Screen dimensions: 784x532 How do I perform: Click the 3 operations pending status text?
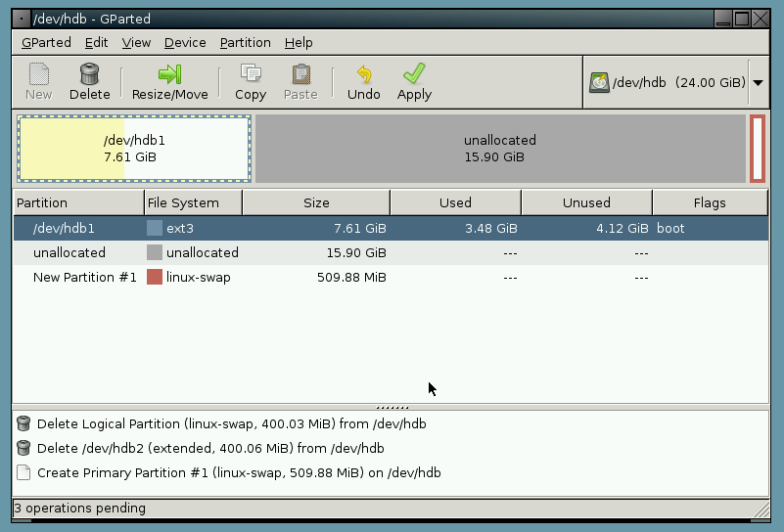coord(80,508)
